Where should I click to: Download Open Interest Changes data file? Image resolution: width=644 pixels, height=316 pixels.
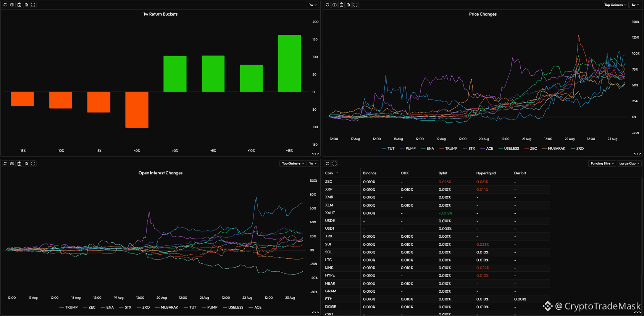(26, 164)
